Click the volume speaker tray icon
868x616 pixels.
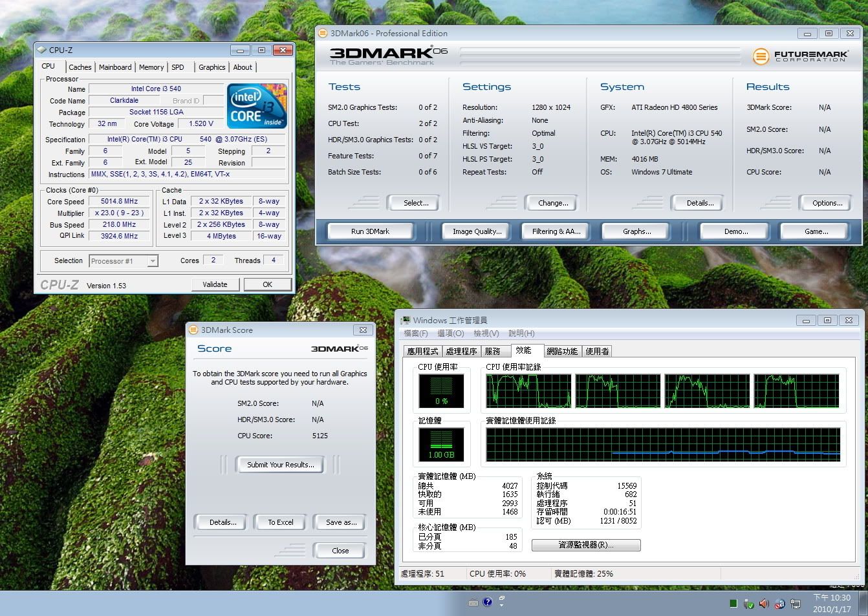pos(764,604)
